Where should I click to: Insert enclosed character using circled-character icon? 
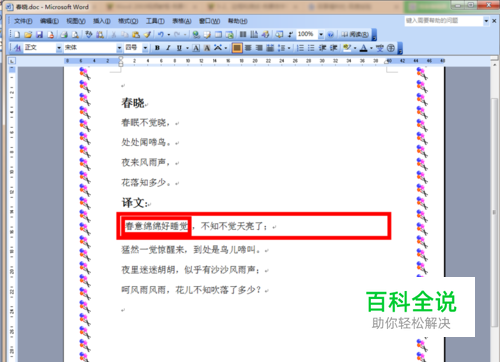391,48
